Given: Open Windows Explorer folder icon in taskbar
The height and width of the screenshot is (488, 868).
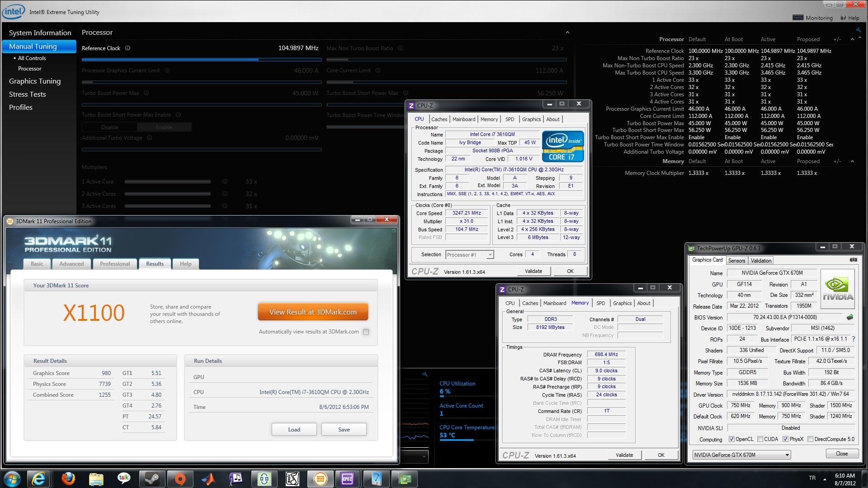Looking at the screenshot, I should (96, 479).
